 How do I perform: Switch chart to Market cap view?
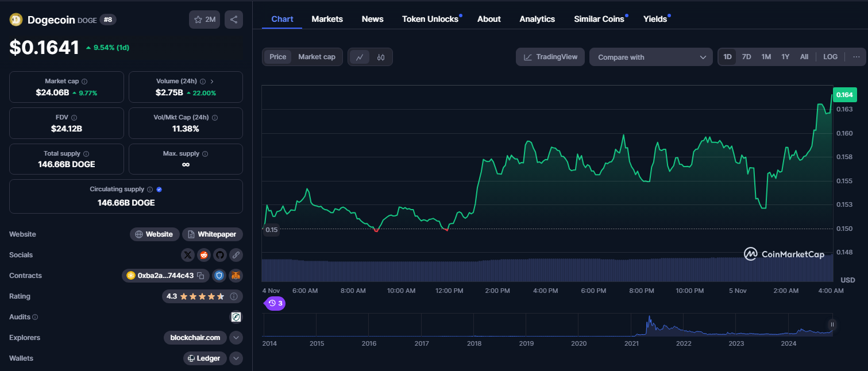tap(317, 57)
